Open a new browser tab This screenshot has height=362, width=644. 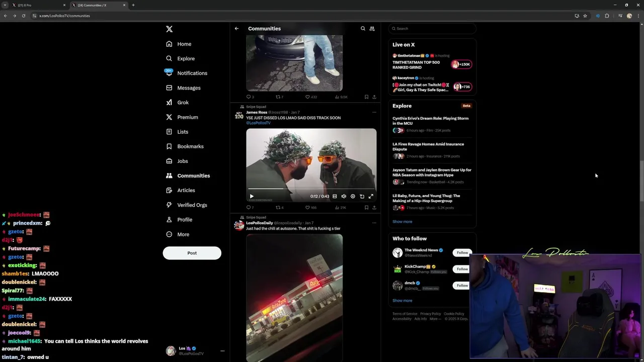(133, 5)
